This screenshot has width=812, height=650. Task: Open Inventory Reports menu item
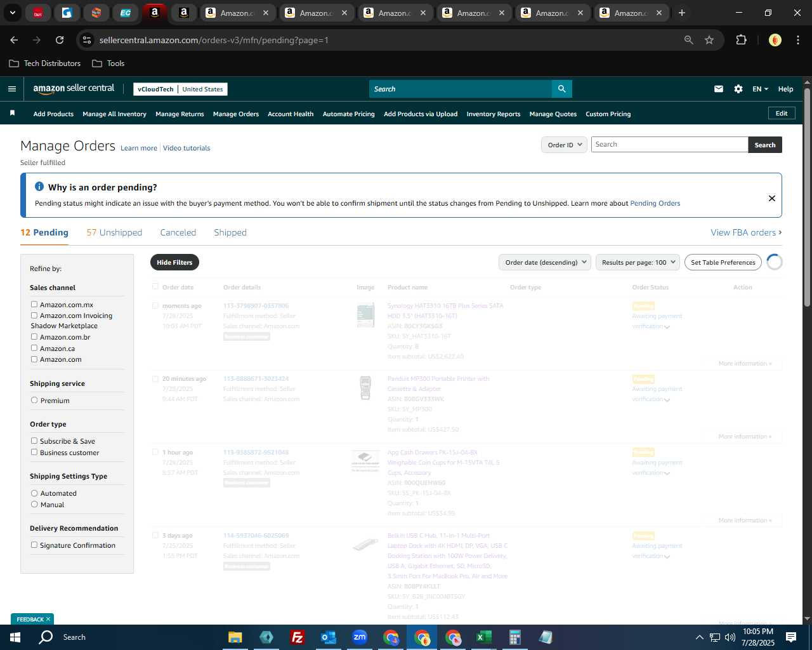(494, 114)
